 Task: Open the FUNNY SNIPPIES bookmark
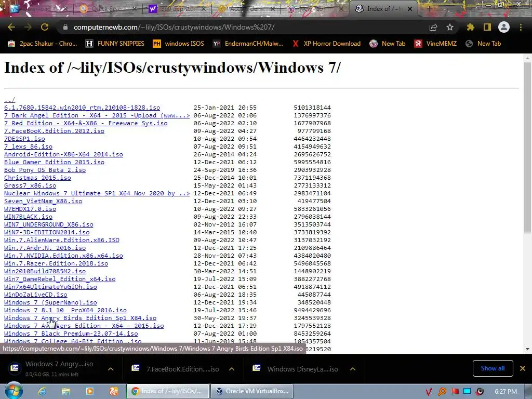click(115, 44)
